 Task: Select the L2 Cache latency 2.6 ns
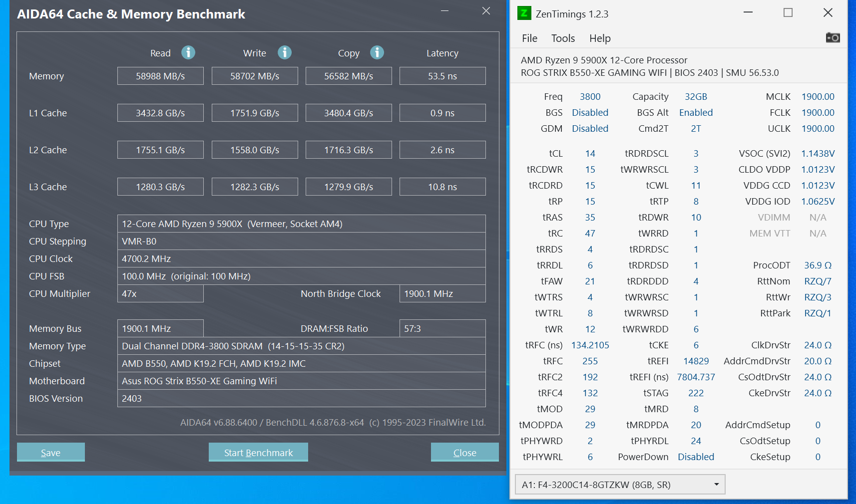[442, 150]
